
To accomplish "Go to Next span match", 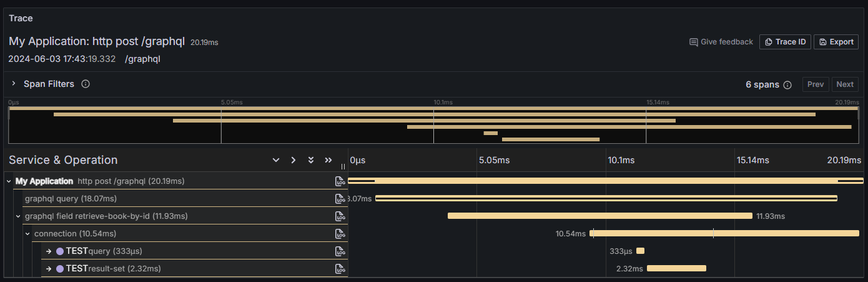I will tap(844, 84).
